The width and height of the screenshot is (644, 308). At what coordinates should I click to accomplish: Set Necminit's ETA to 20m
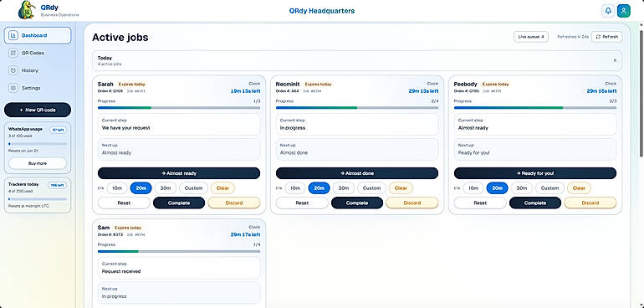click(x=319, y=188)
